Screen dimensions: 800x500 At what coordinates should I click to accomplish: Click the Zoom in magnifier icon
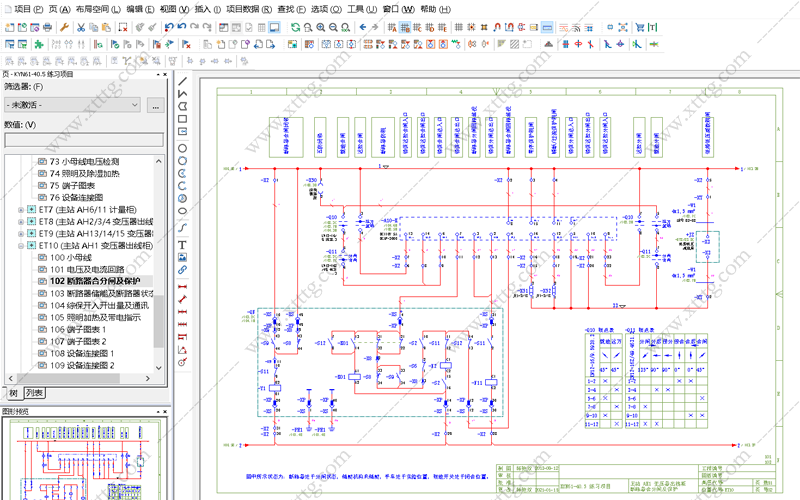320,27
